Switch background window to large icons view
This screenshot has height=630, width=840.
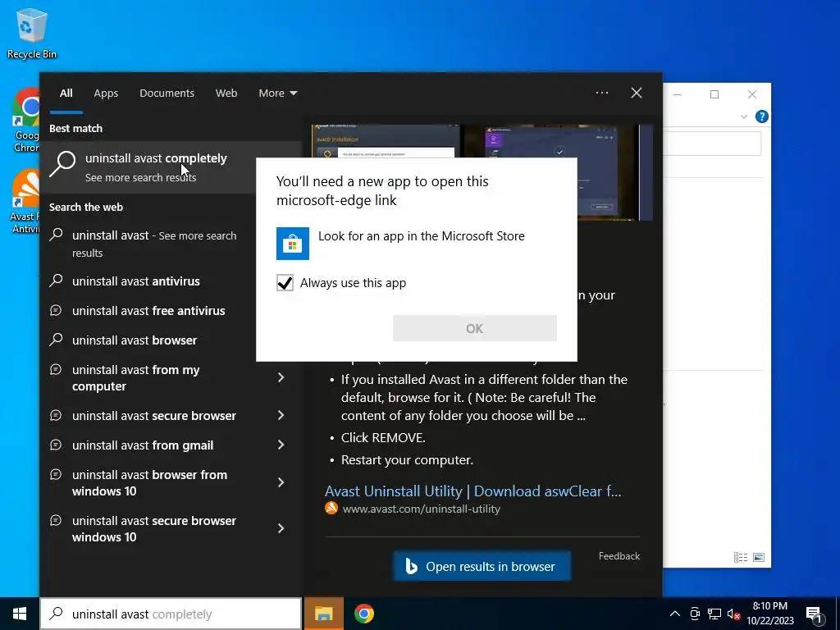tap(759, 557)
